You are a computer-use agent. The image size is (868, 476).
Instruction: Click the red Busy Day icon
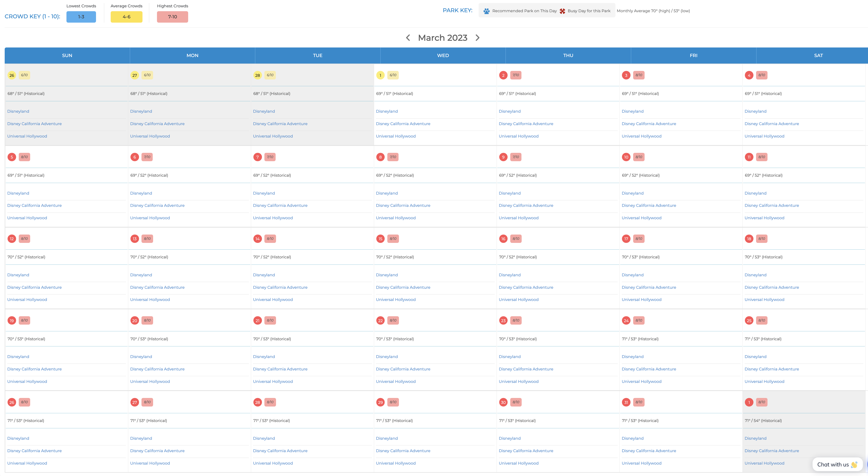pyautogui.click(x=562, y=11)
